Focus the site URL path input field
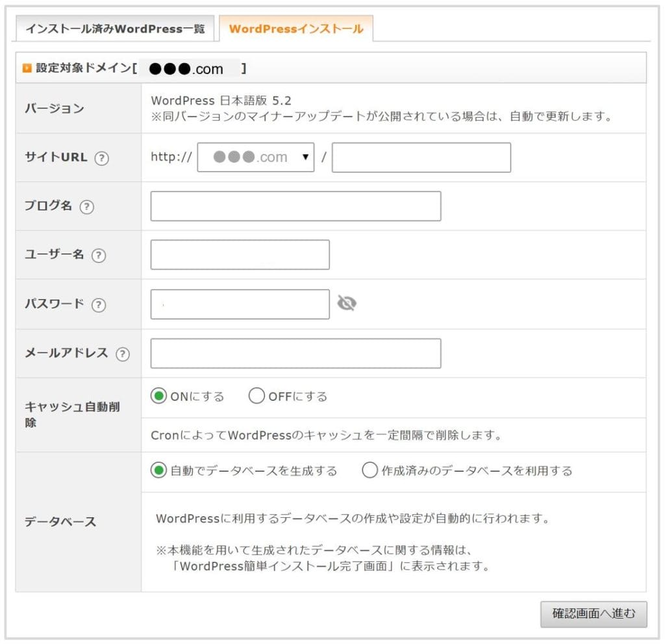The image size is (665, 644). (x=421, y=157)
